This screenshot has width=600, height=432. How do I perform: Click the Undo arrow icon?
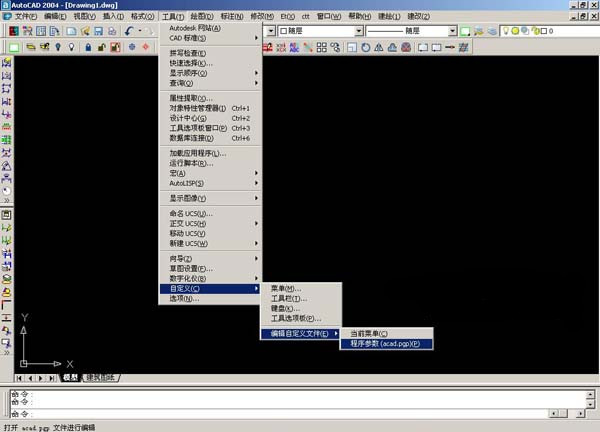click(x=130, y=32)
